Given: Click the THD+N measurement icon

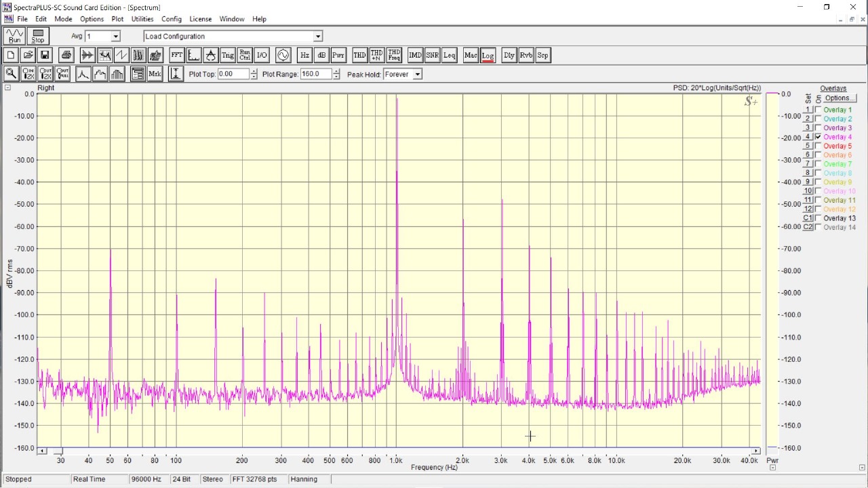Looking at the screenshot, I should (x=376, y=56).
